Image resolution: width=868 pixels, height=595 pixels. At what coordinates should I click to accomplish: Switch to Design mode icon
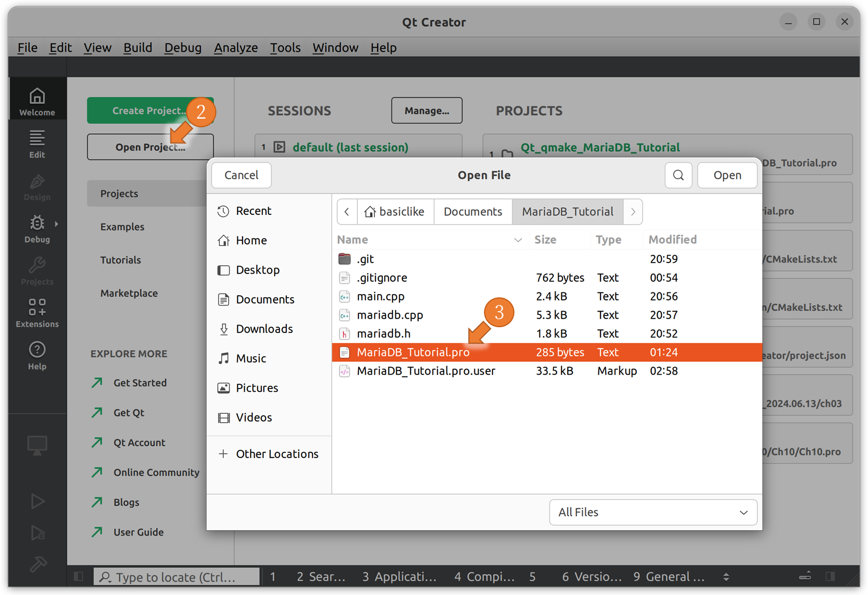pos(37,186)
